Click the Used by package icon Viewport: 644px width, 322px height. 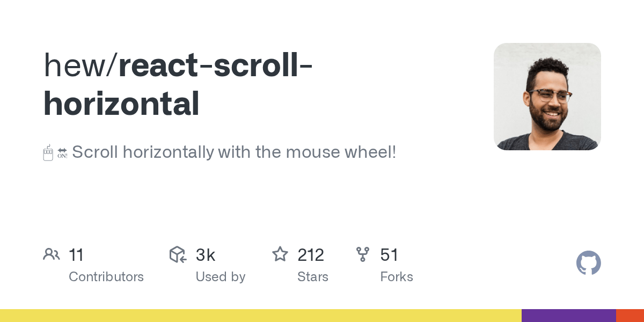tap(178, 254)
